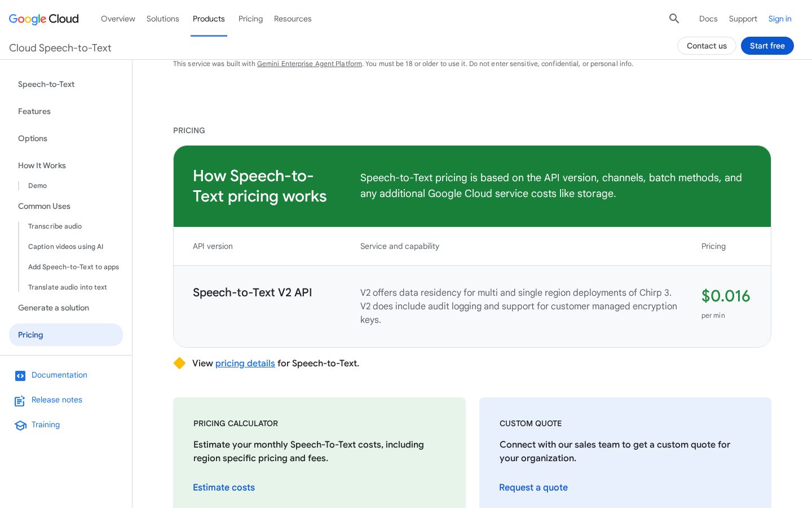Click the Training graduation cap icon

(x=20, y=426)
